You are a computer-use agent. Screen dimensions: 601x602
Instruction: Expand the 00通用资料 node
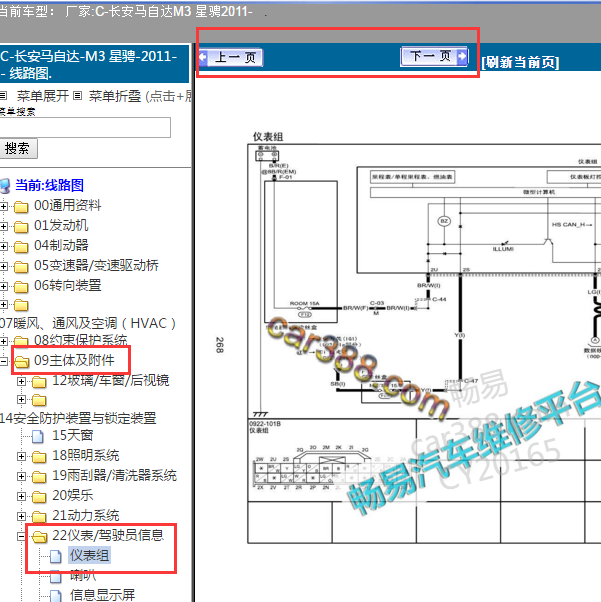(3, 207)
